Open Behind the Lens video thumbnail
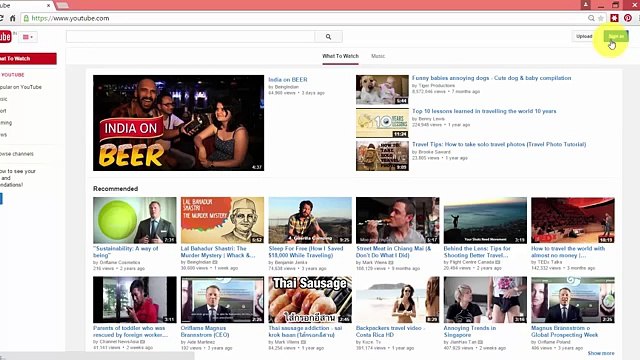 coord(485,220)
